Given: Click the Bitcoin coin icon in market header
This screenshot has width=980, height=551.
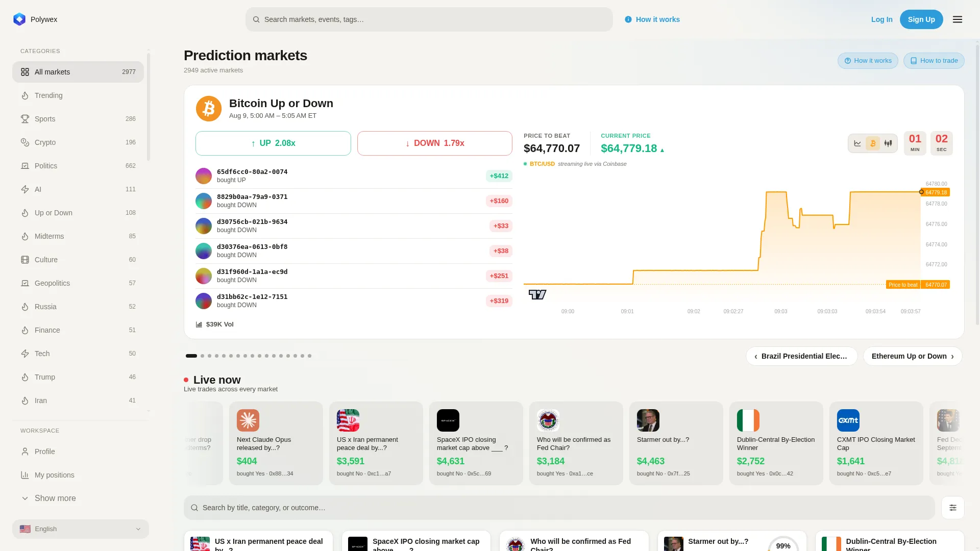Looking at the screenshot, I should tap(209, 109).
